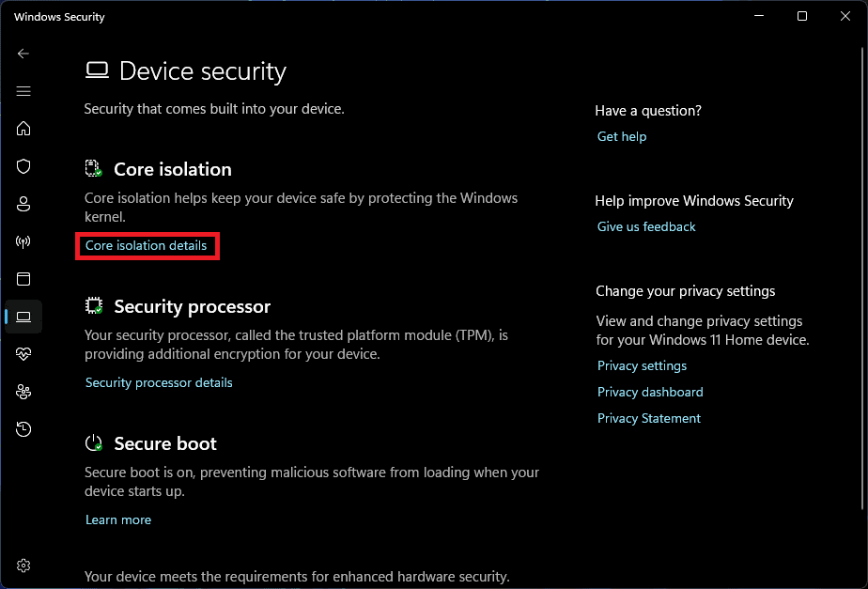Open Privacy dashboard link

click(x=650, y=392)
